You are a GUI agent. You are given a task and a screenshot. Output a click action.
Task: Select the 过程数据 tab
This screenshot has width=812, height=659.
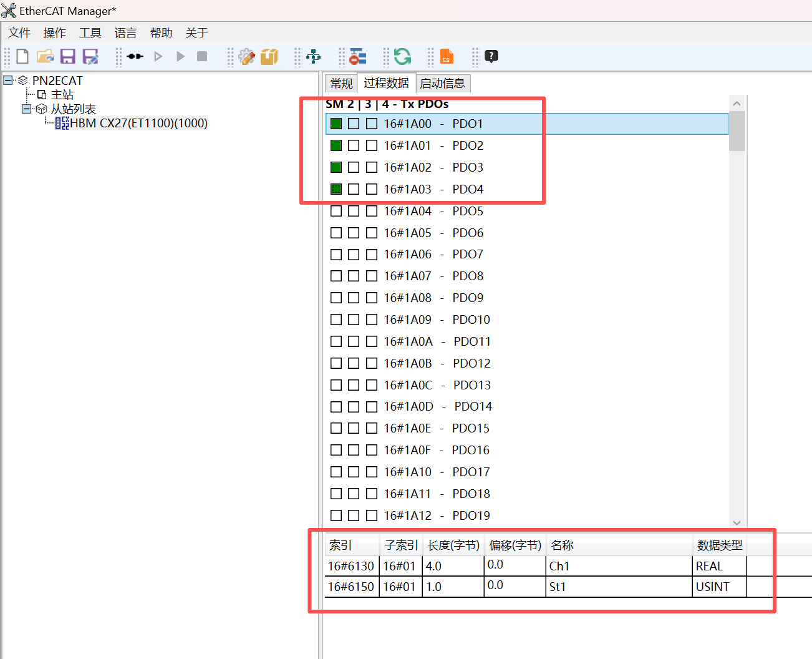(386, 83)
